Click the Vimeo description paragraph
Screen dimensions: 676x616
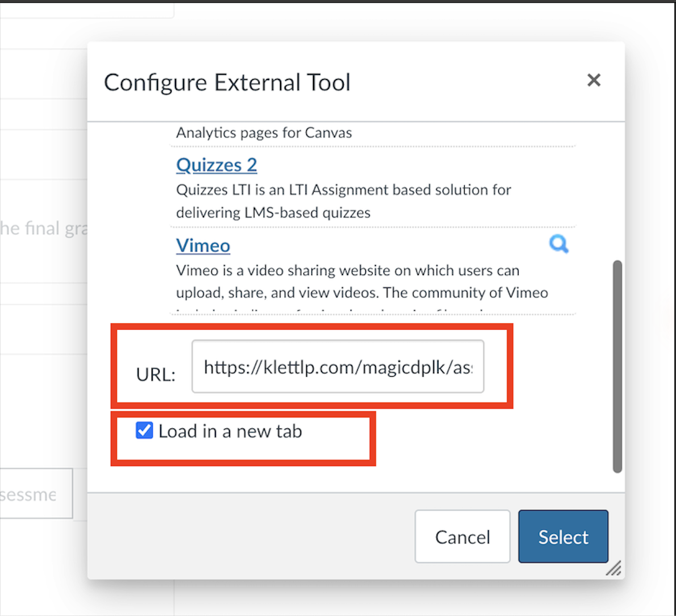pyautogui.click(x=361, y=282)
